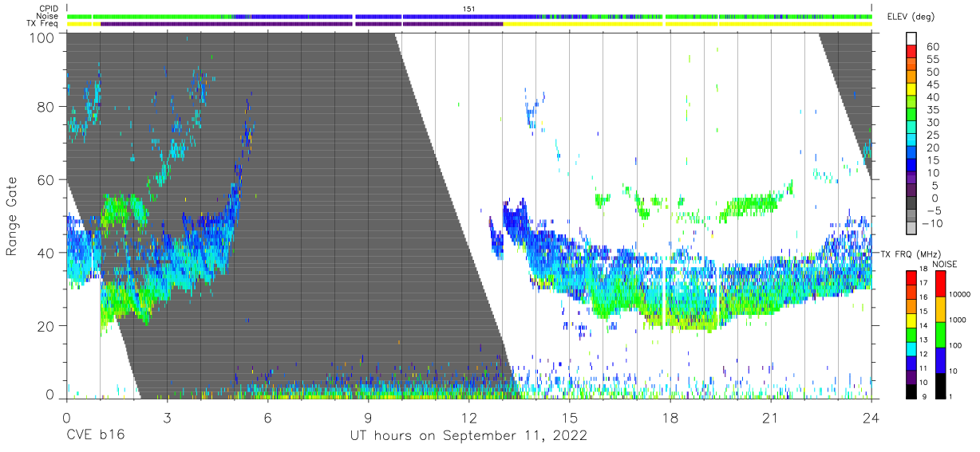Click x-axis tick label '3'

[167, 418]
